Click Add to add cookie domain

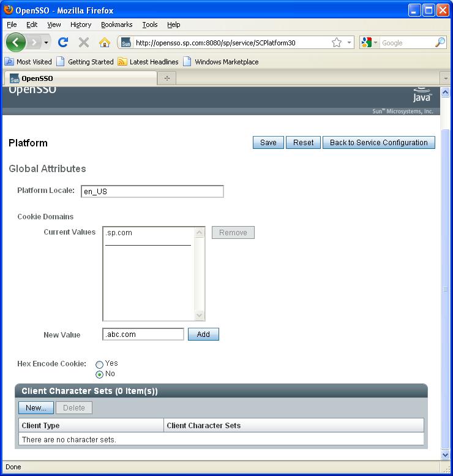pyautogui.click(x=203, y=334)
